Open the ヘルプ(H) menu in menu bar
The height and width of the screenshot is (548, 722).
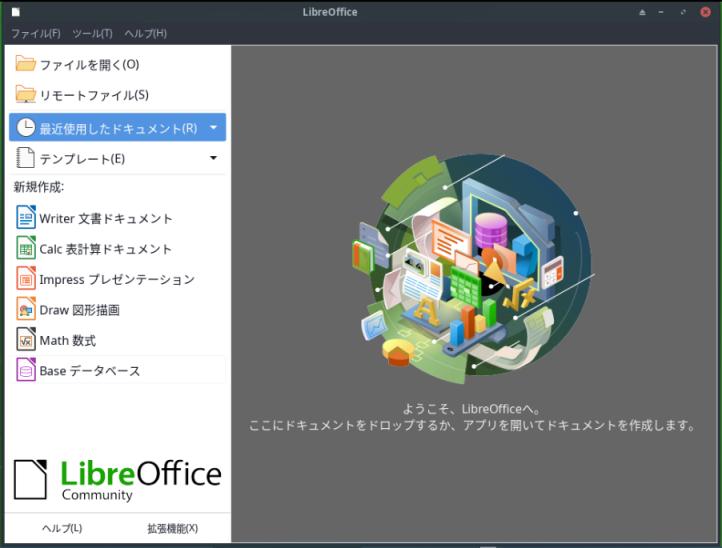pyautogui.click(x=146, y=33)
